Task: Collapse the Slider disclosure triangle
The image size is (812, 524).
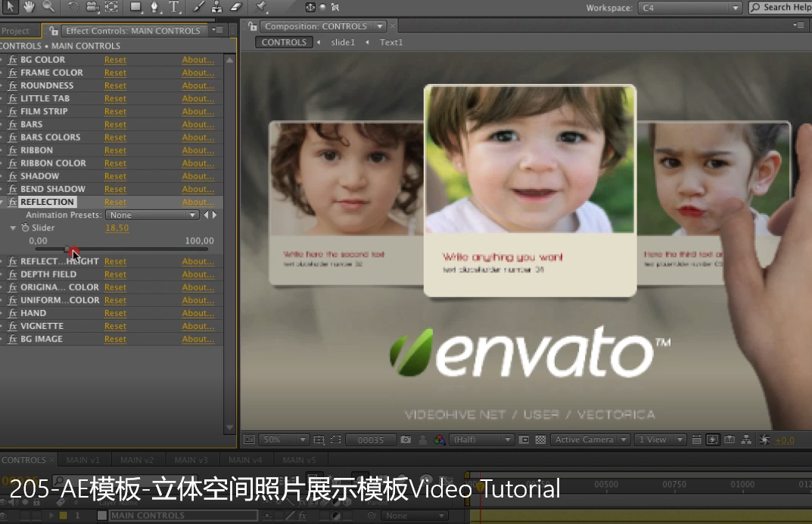Action: [x=13, y=228]
